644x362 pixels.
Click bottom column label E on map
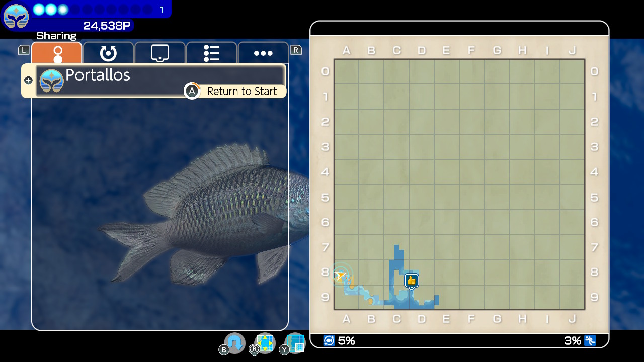click(446, 319)
